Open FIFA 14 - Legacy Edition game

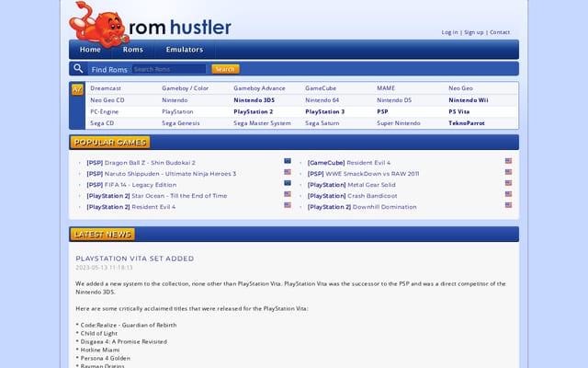coord(131,185)
